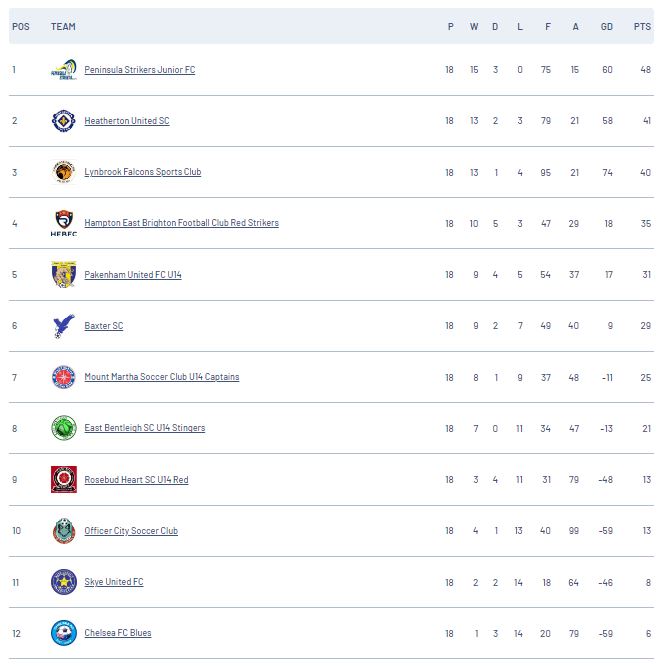Open the Peninsula Strikers Junior FC link

pyautogui.click(x=139, y=70)
